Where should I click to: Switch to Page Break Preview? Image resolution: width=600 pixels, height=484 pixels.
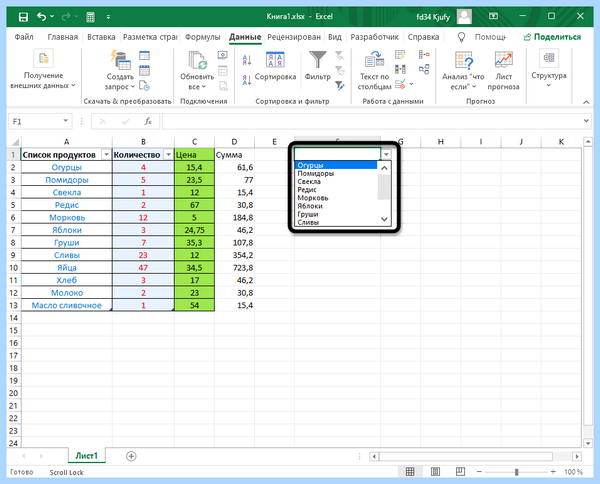pyautogui.click(x=460, y=472)
